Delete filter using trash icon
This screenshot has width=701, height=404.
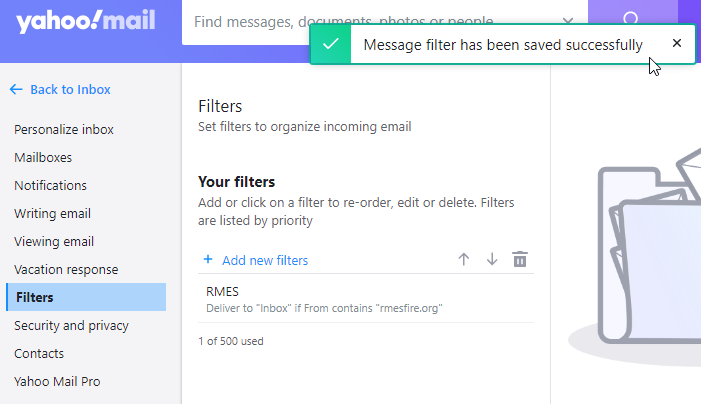point(520,259)
